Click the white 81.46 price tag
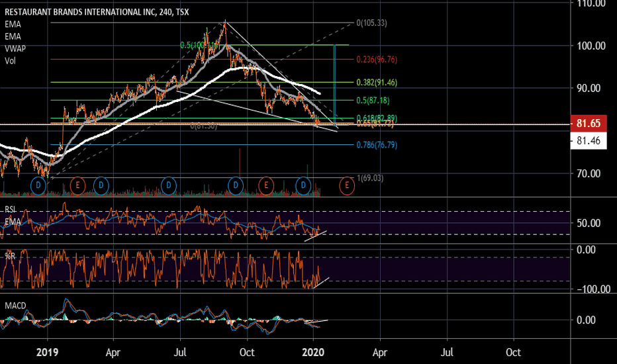 589,141
